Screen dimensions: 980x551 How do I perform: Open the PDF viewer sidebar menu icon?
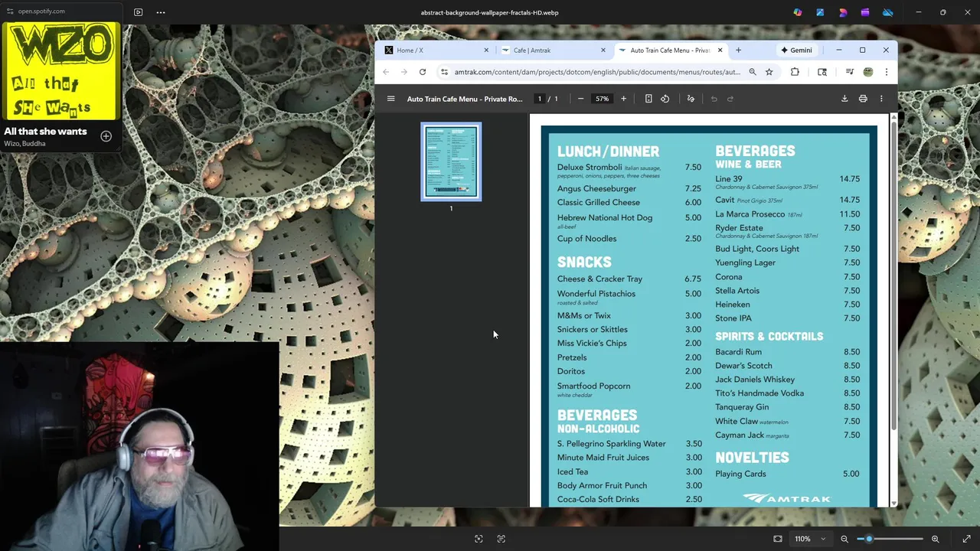pyautogui.click(x=390, y=99)
